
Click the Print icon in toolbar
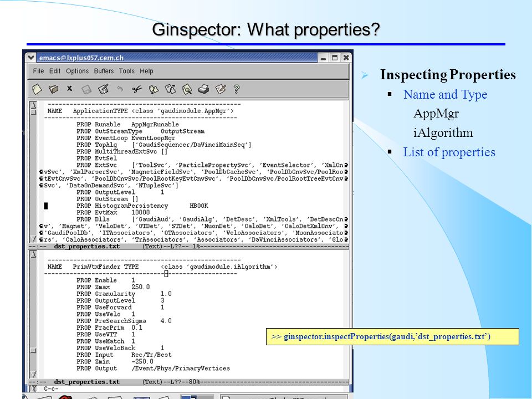pos(203,89)
